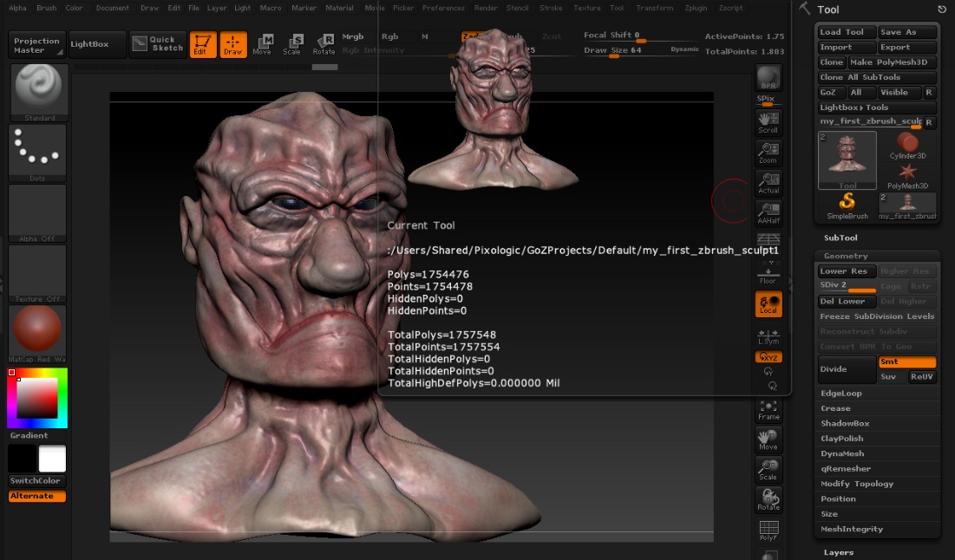This screenshot has height=560, width=955.
Task: Select the Rotate mode in top shelf
Action: pos(324,44)
